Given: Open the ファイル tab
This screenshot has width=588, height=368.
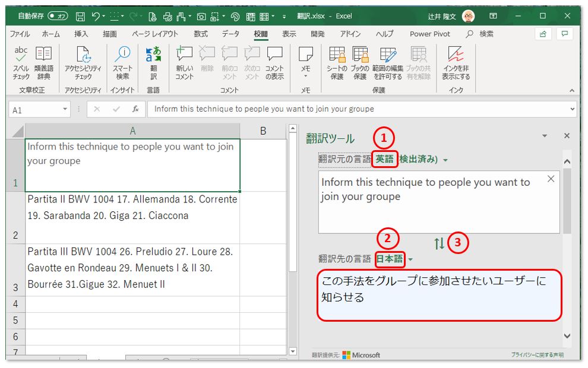Looking at the screenshot, I should 20,34.
